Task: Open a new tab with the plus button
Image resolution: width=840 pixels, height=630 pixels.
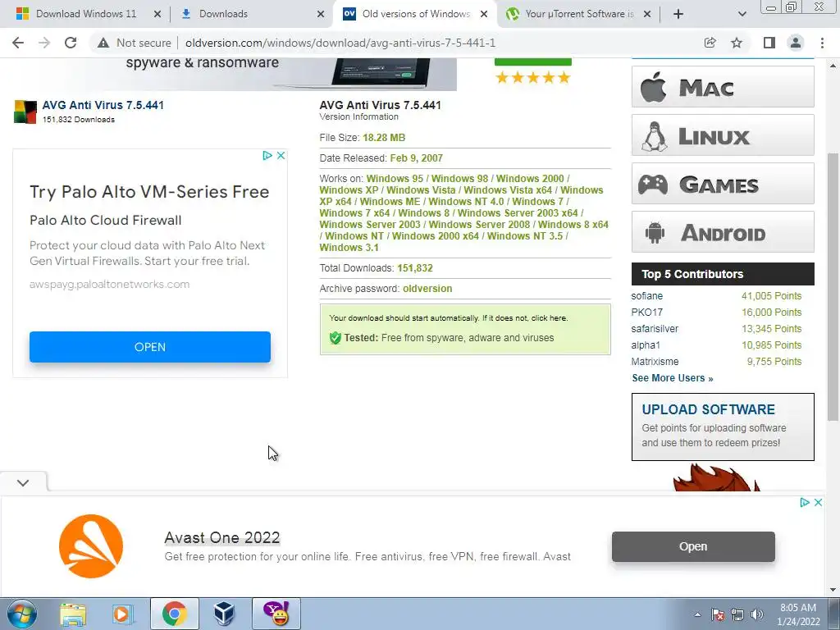Action: coord(678,14)
